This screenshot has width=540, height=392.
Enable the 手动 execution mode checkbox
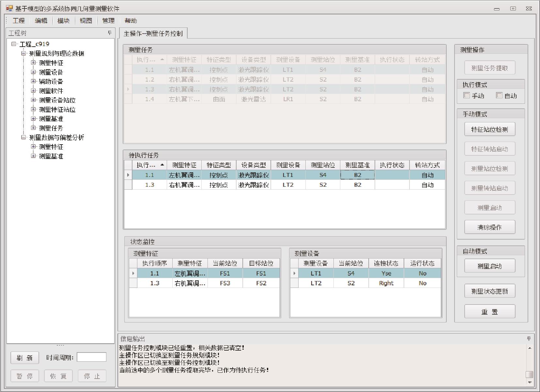(467, 95)
